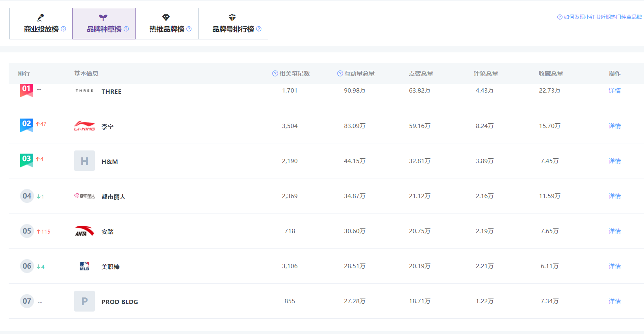
Task: Click help icon beside 商业投放榜
Action: pos(63,29)
